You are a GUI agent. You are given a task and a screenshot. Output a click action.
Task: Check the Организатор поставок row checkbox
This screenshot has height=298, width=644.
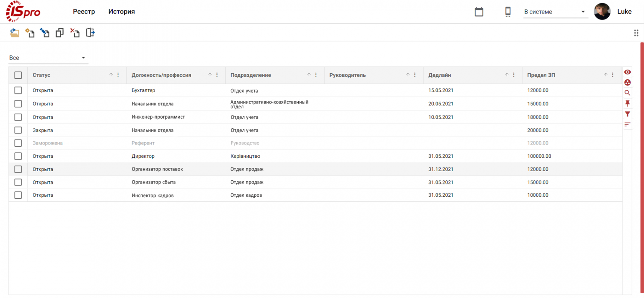click(x=18, y=169)
